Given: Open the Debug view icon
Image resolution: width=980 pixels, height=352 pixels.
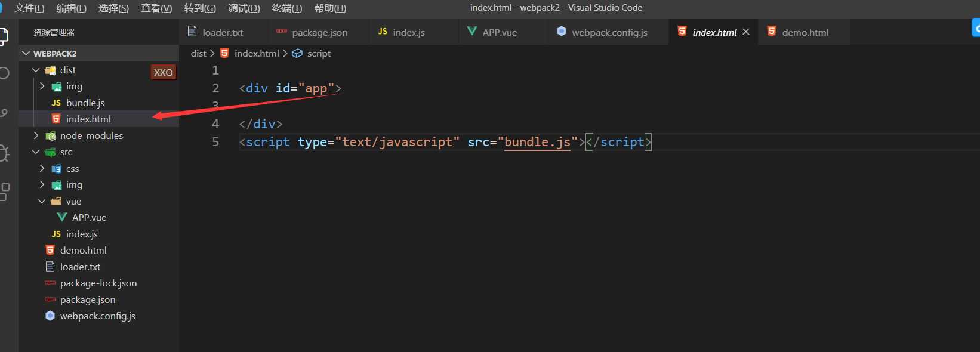Looking at the screenshot, I should 4,153.
